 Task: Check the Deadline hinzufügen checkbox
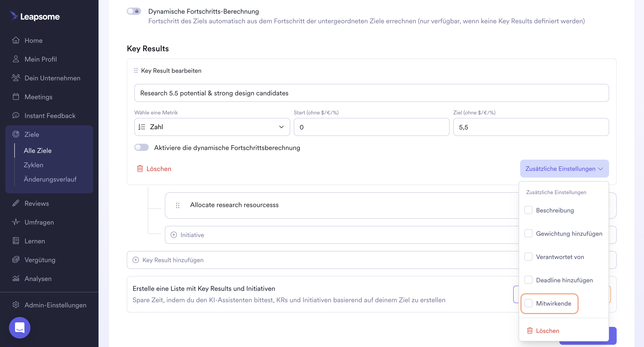(528, 280)
